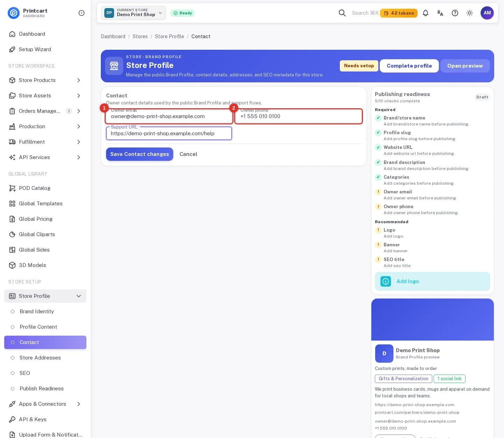
Task: Collapse the Store Profile menu chevron
Action: pyautogui.click(x=79, y=296)
